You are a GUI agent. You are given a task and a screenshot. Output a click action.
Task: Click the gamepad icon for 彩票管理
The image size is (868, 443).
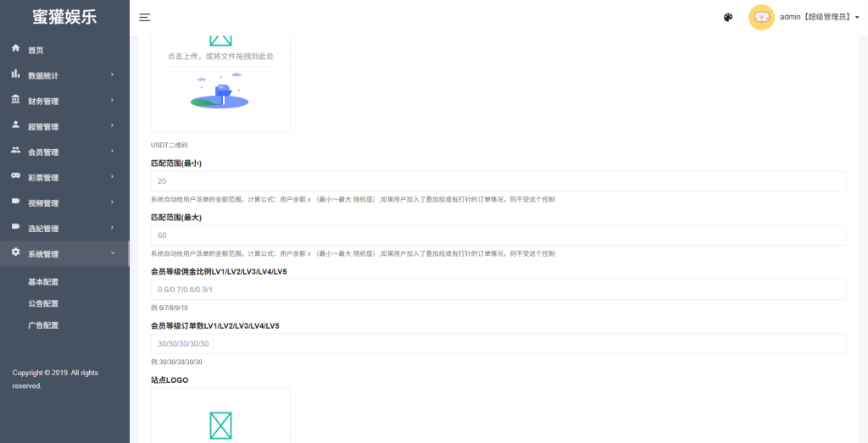coord(16,176)
